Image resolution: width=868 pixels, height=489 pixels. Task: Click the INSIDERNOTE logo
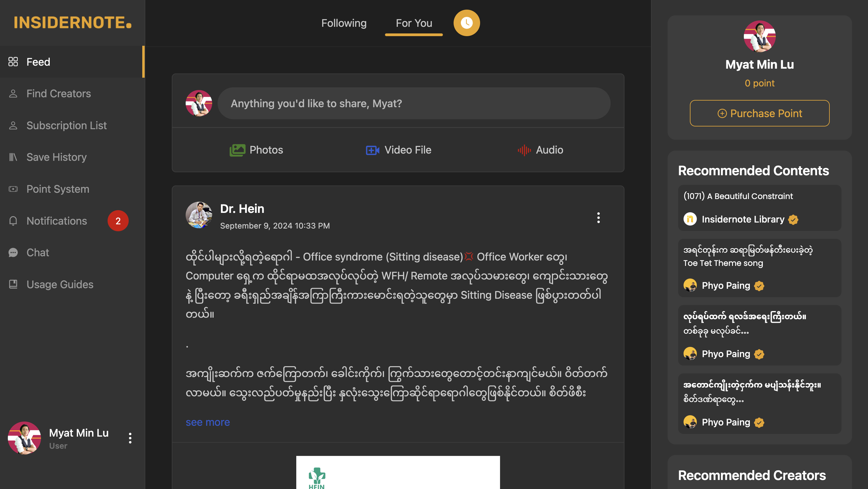72,23
